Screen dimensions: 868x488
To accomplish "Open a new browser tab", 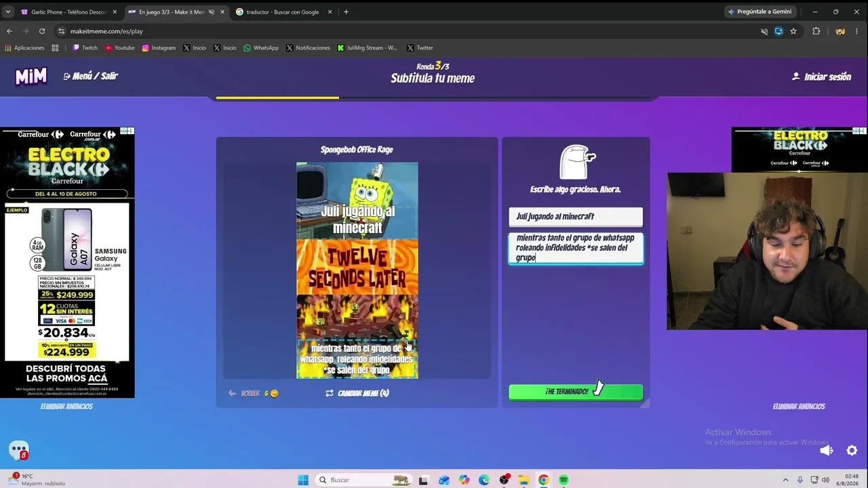I will point(346,12).
